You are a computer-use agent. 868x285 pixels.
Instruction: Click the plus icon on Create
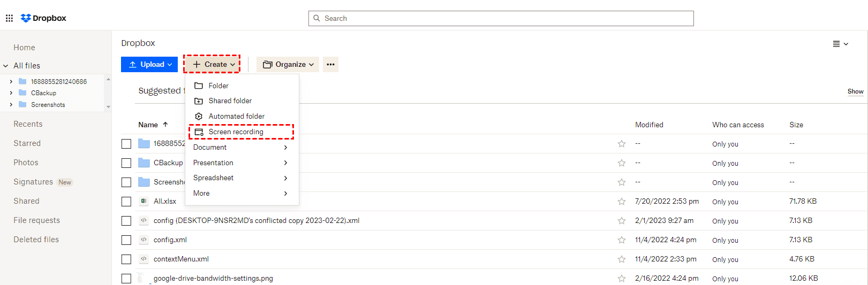tap(197, 64)
